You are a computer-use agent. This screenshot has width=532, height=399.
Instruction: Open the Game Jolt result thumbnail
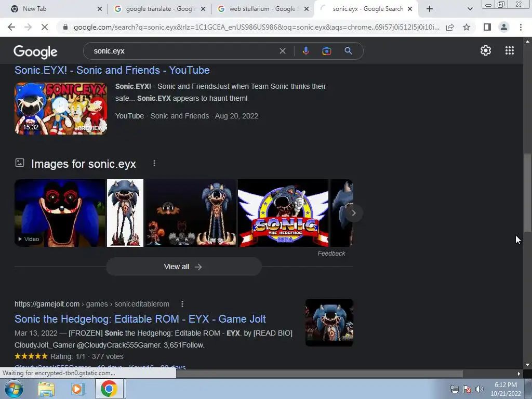pos(329,322)
